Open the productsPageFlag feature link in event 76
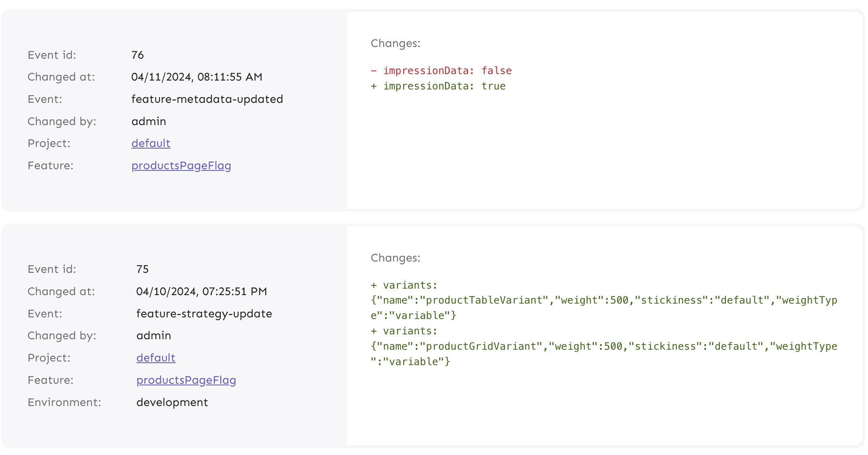This screenshot has height=455, width=868. [x=181, y=166]
